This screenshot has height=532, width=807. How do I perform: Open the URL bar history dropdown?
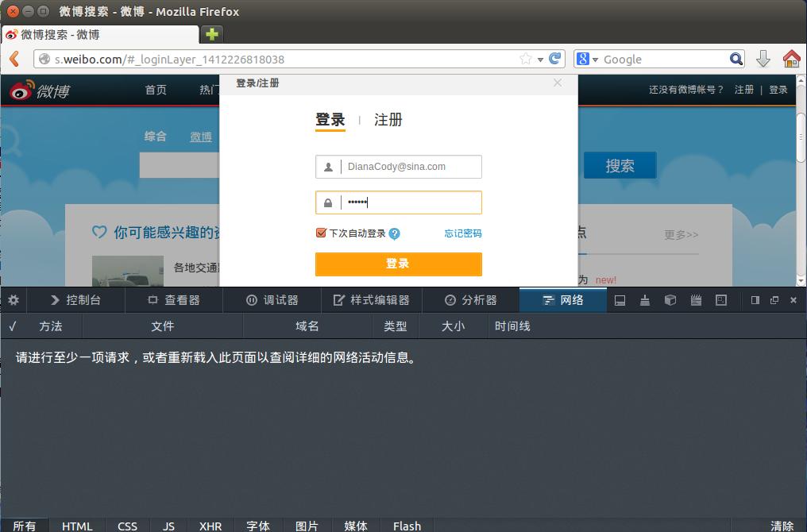click(540, 60)
